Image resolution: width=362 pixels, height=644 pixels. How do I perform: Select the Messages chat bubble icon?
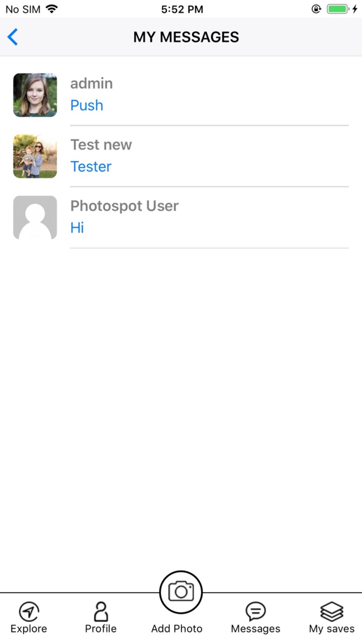[x=256, y=611]
